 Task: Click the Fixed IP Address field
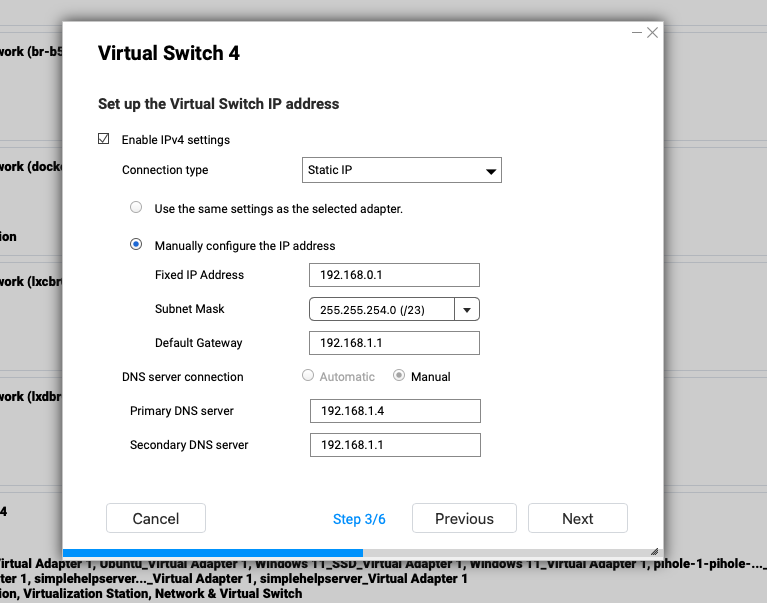(394, 275)
